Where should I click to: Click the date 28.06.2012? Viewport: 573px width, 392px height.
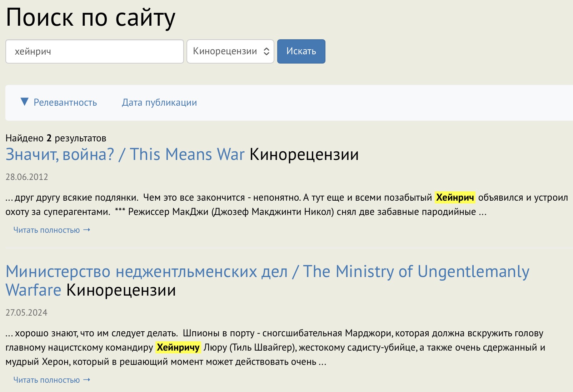[27, 177]
